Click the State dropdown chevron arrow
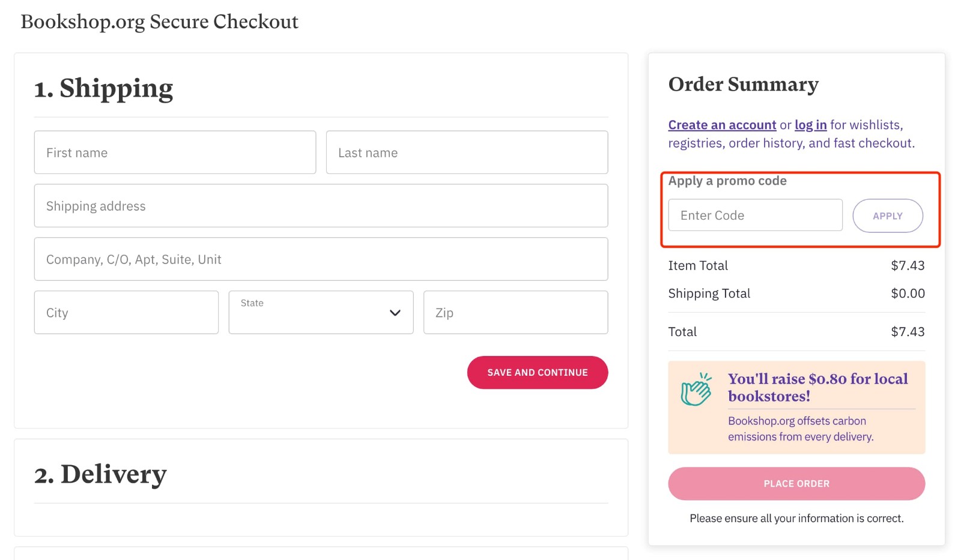Viewport: 961px width, 560px height. 395,312
